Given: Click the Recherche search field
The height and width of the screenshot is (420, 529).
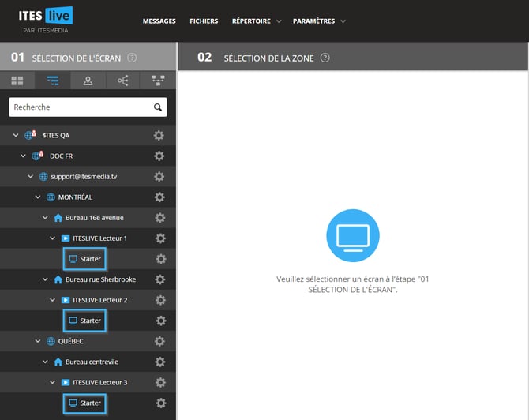Looking at the screenshot, I should coord(79,107).
